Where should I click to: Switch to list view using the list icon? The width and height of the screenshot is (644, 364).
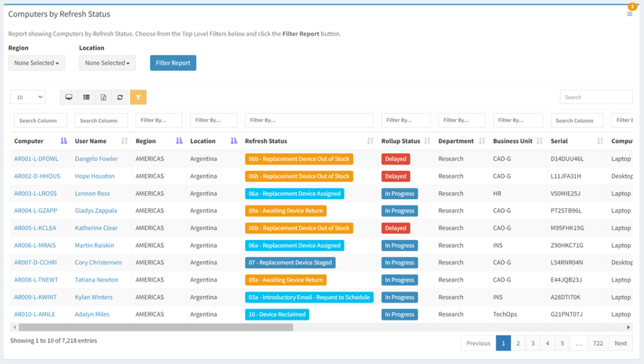[x=86, y=97]
